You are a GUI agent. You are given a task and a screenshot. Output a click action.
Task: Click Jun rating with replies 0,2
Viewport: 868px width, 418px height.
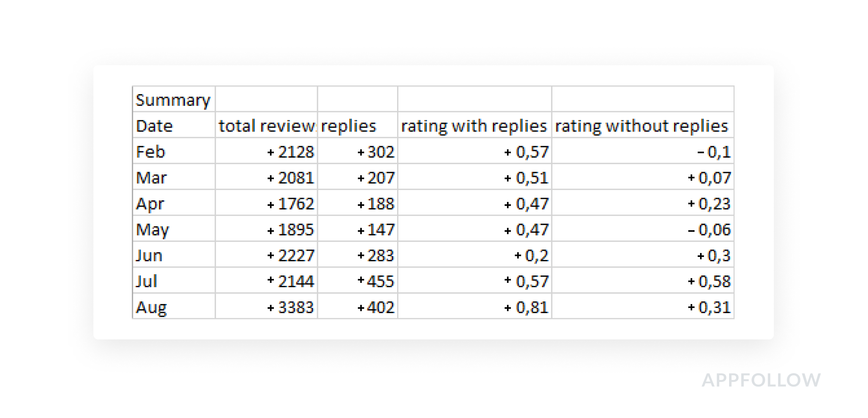[531, 256]
